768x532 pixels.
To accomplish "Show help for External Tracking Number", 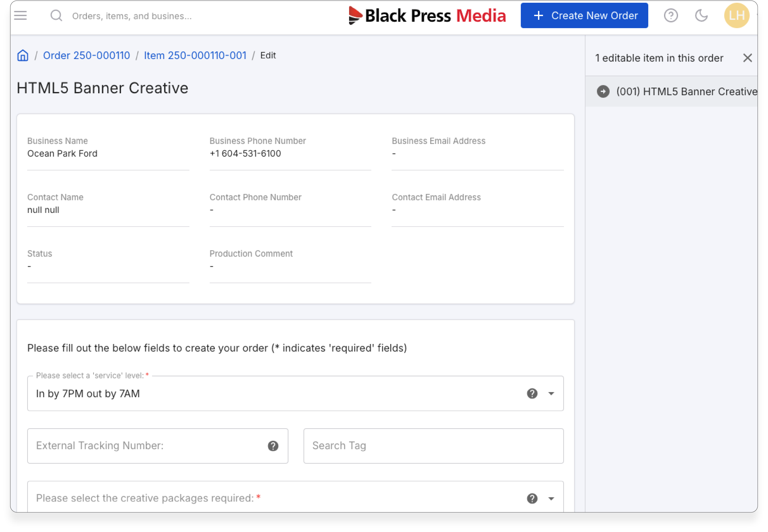I will pos(273,446).
